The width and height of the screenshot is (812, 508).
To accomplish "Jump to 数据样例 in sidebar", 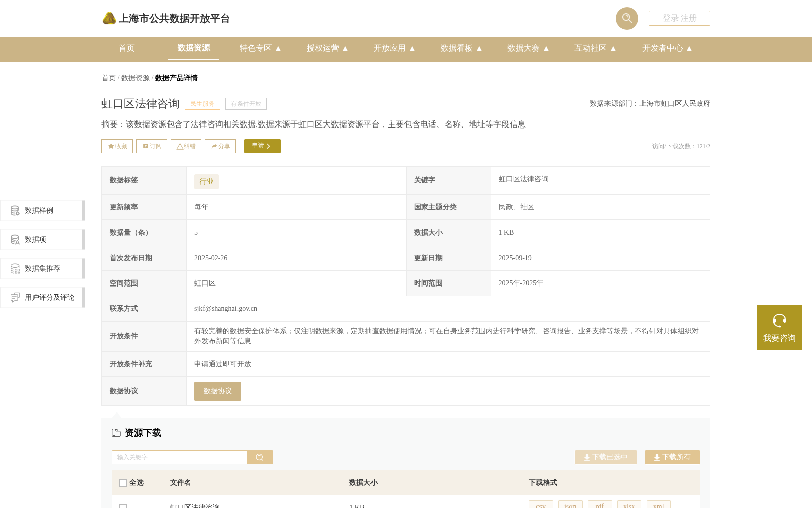I will click(x=43, y=211).
